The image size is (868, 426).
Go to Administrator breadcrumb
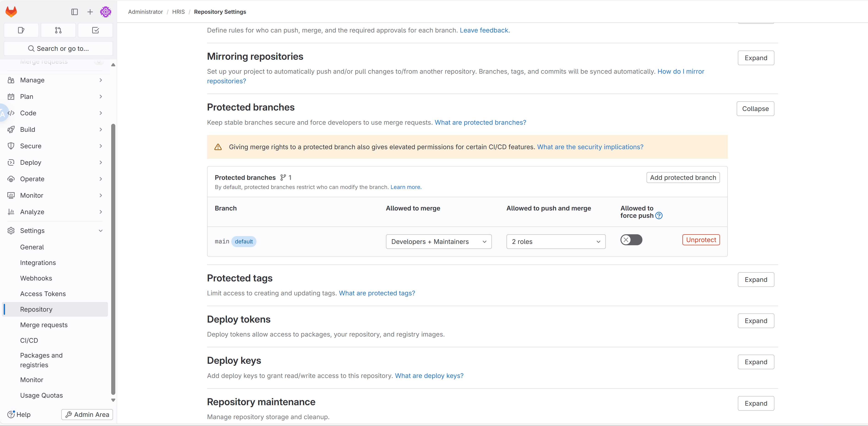click(x=145, y=12)
